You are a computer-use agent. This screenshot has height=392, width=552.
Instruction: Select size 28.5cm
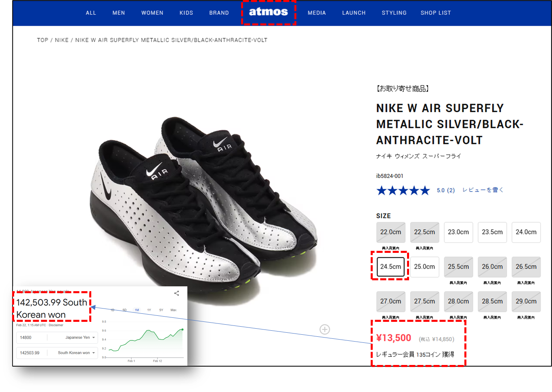pos(493,302)
